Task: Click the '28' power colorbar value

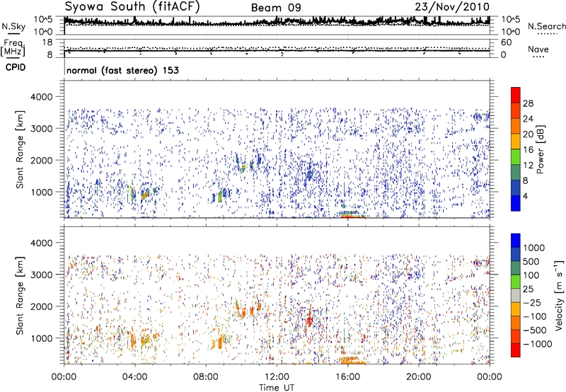Action: 528,103
